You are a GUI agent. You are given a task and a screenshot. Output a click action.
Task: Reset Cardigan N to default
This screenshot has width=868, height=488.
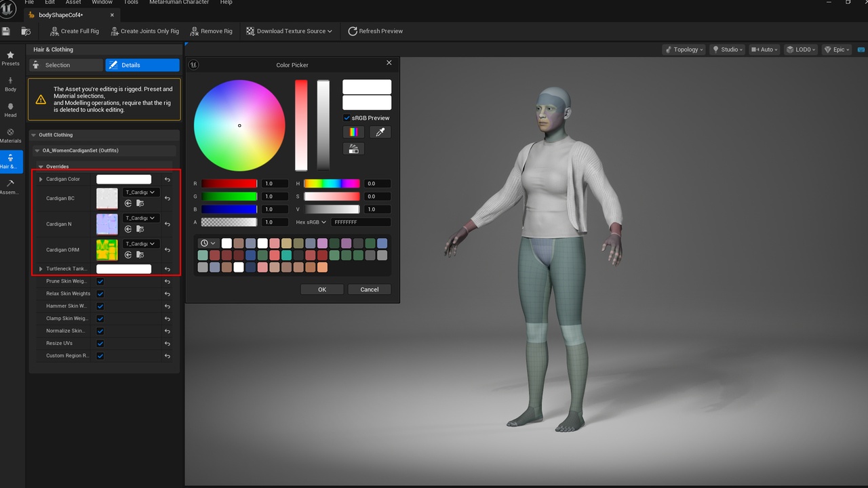(167, 224)
